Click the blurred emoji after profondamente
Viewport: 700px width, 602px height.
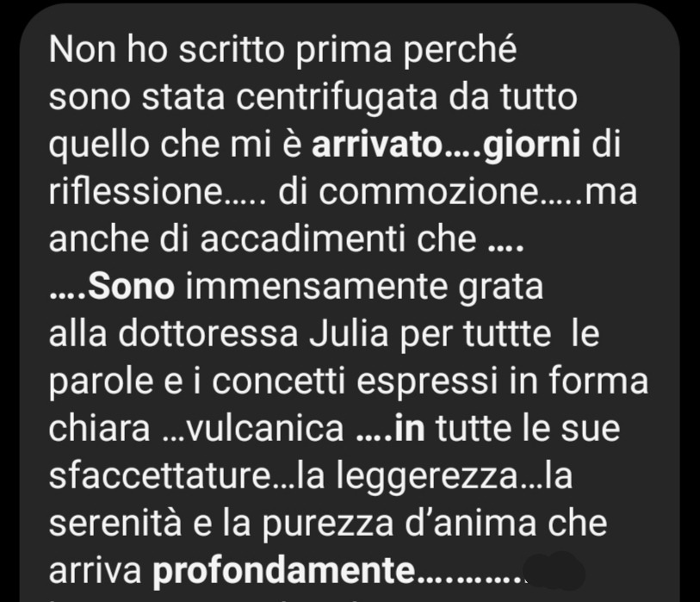click(x=554, y=571)
